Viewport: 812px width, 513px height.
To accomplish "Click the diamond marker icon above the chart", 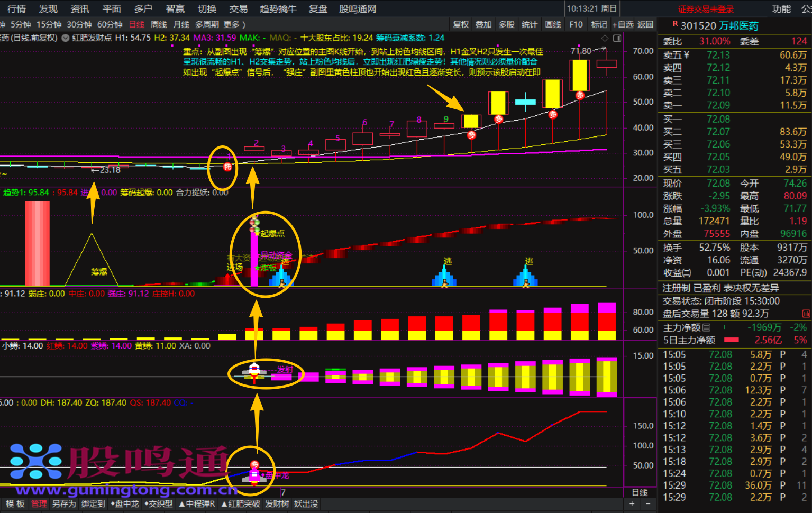I will [605, 38].
